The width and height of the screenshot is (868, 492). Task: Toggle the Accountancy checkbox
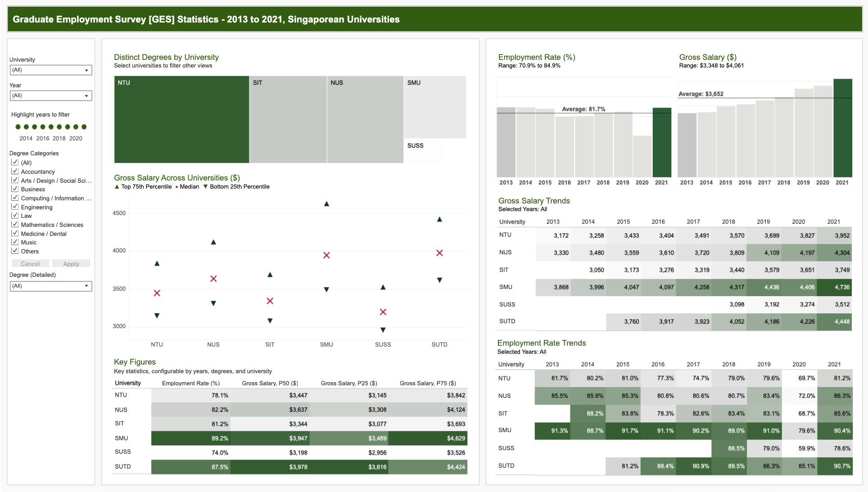[x=15, y=172]
